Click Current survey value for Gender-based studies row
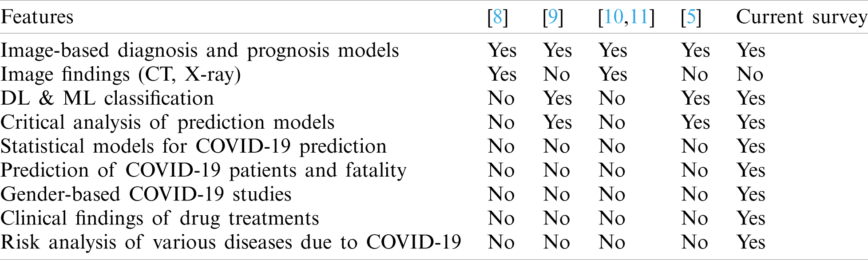Viewport: 868px width, 260px height. pos(751,194)
